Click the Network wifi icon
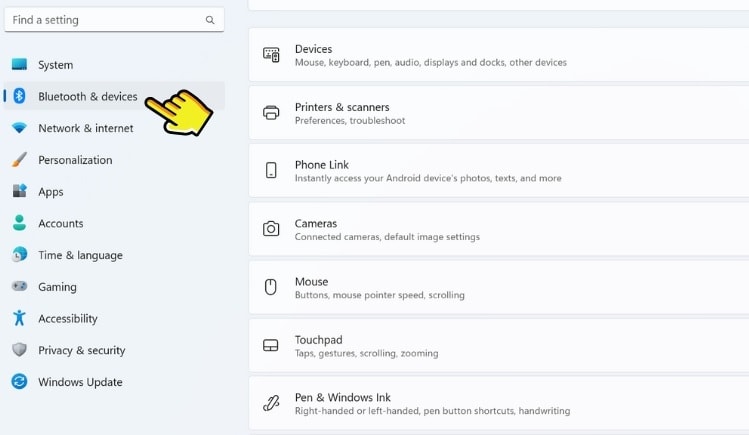Screen dimensions: 749x435 (19, 128)
